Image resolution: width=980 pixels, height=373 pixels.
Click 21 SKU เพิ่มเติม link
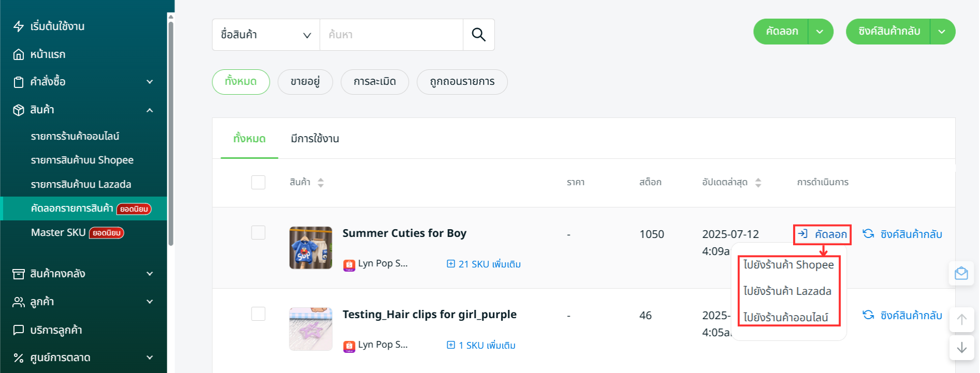click(484, 264)
